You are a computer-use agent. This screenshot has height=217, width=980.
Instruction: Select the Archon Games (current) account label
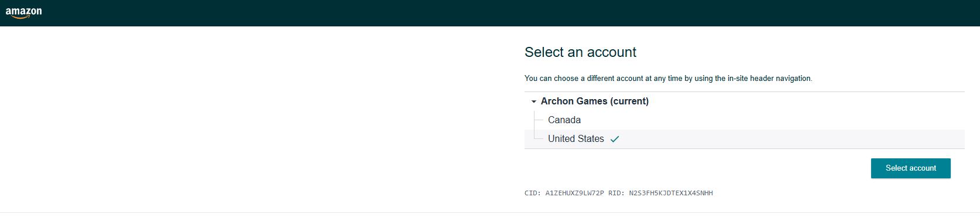[x=594, y=101]
